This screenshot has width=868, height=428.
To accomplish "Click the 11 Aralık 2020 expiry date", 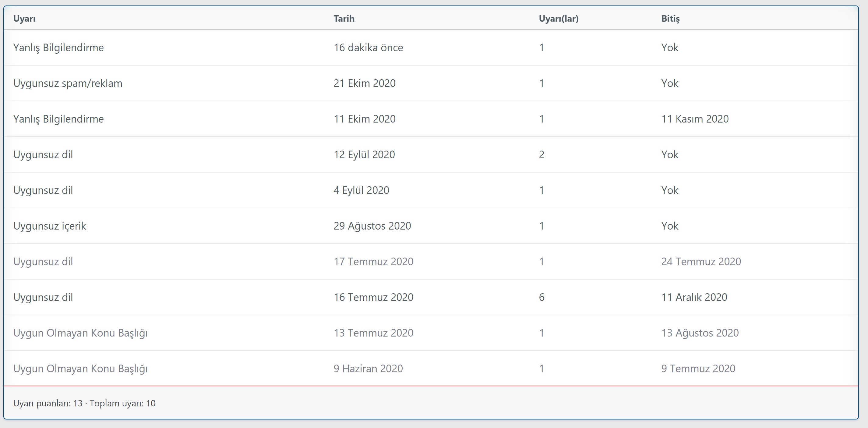I will click(x=694, y=297).
